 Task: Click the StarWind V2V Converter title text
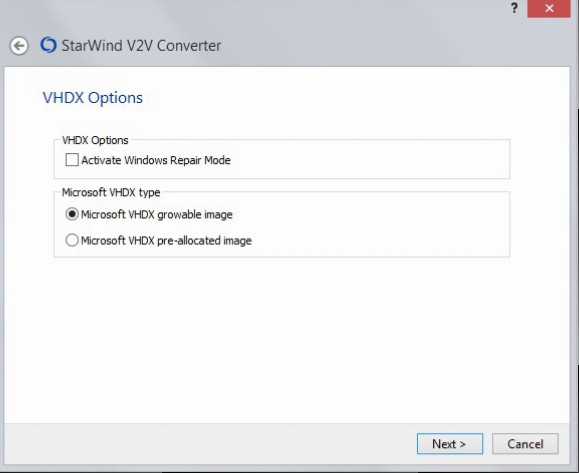[141, 46]
